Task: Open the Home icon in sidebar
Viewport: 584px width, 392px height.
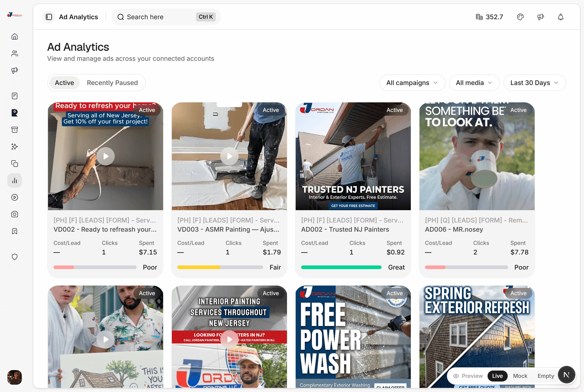Action: click(14, 37)
